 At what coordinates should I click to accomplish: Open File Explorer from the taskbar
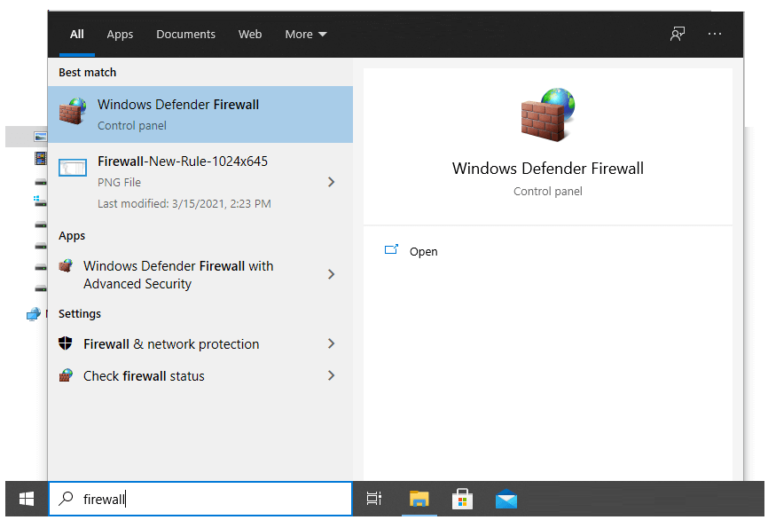419,499
